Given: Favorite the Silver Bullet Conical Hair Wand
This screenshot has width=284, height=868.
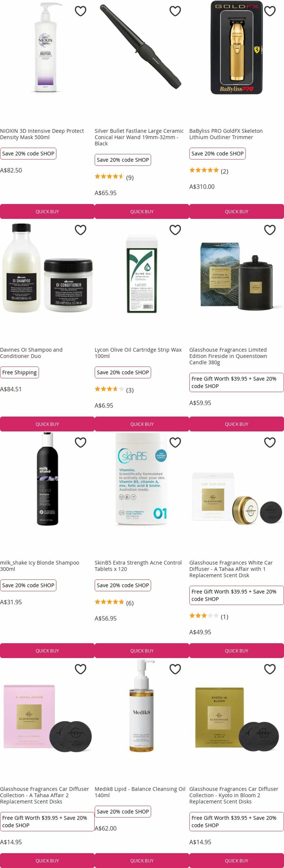Looking at the screenshot, I should tap(175, 11).
